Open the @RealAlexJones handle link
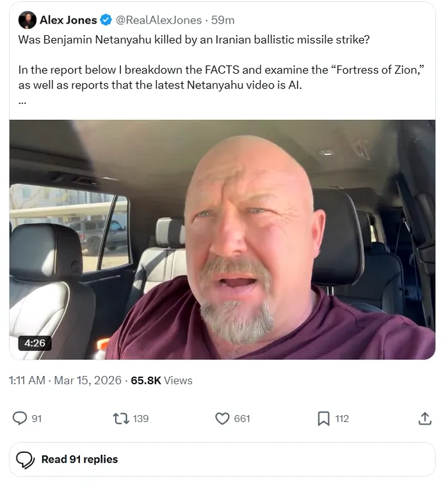This screenshot has width=448, height=490. pyautogui.click(x=159, y=20)
